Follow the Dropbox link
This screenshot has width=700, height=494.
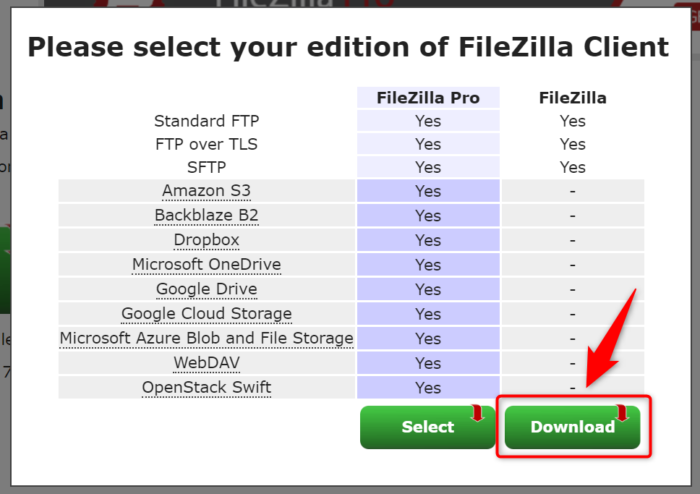(206, 240)
